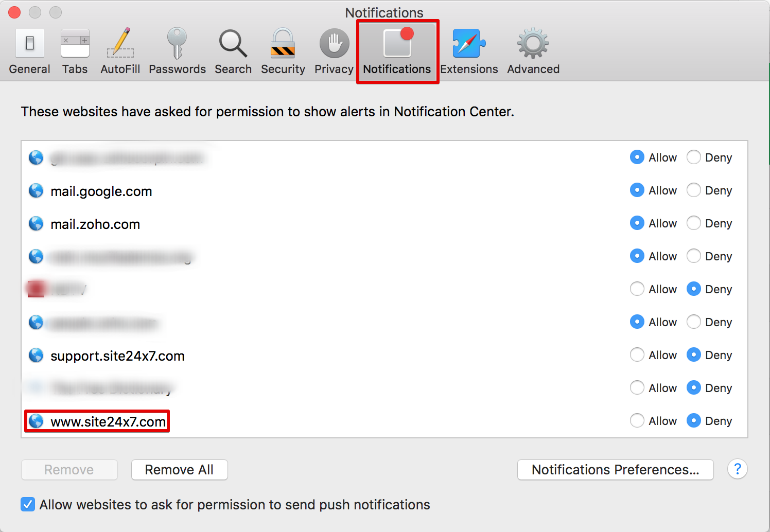Select the Notifications tab
770x532 pixels.
point(397,51)
